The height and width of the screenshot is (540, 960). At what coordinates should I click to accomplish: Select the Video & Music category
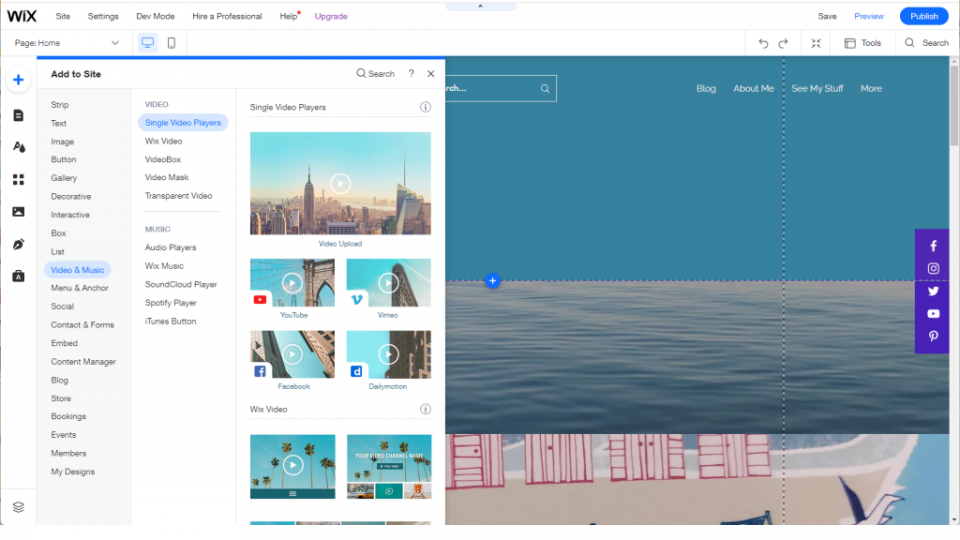77,270
